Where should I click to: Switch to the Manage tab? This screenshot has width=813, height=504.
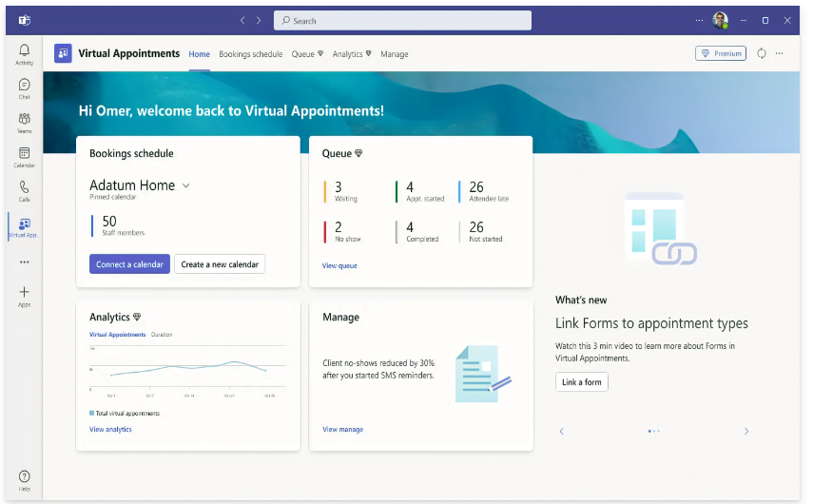[394, 54]
